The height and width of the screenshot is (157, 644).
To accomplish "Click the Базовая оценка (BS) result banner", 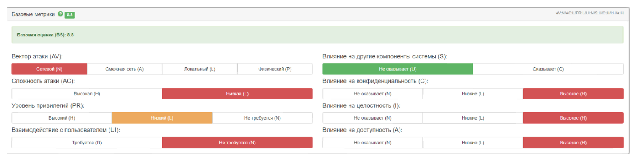I will 317,35.
